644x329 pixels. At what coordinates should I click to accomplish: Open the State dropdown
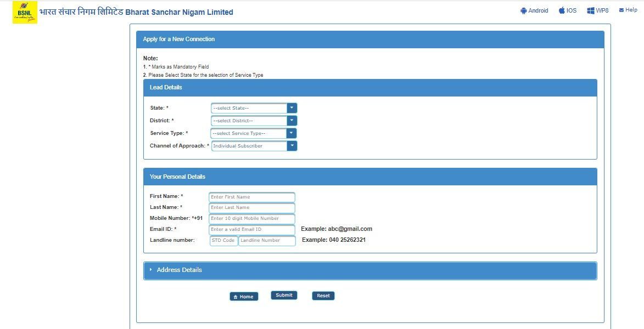pyautogui.click(x=254, y=108)
